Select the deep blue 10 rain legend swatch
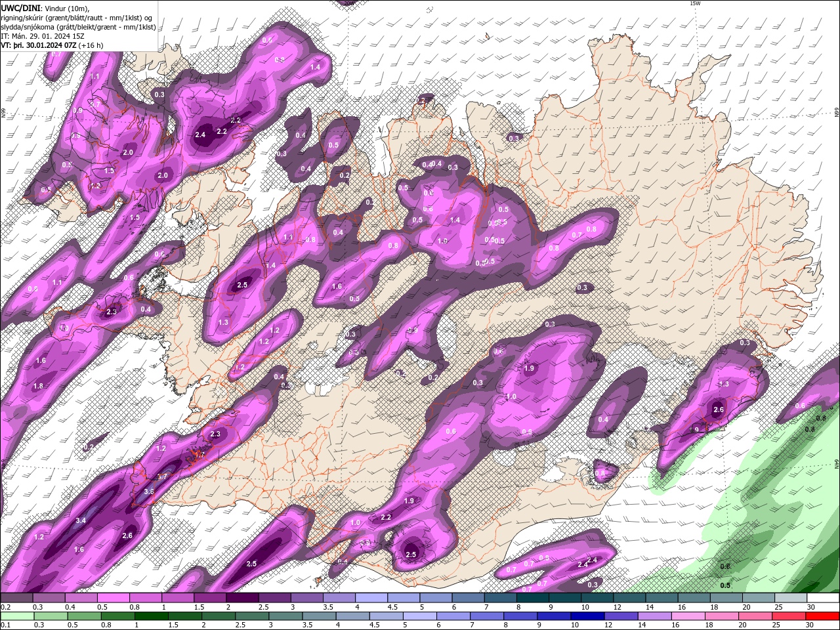840x630 pixels. [x=586, y=616]
